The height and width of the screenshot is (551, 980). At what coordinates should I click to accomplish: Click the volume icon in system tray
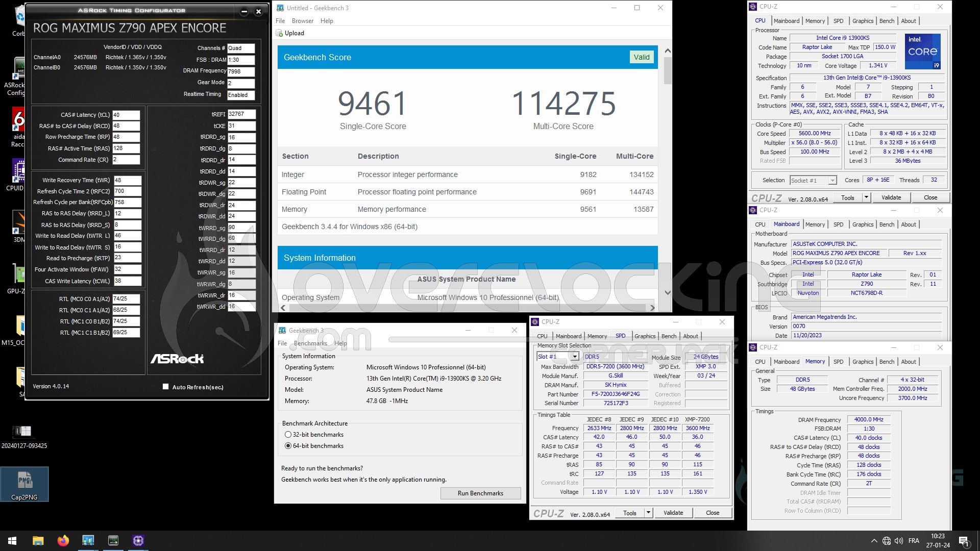[x=899, y=541]
